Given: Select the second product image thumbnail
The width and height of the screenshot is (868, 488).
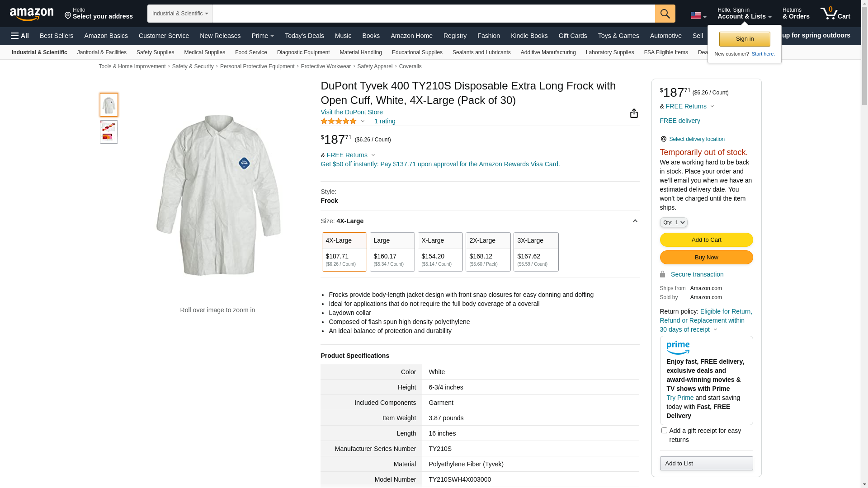Looking at the screenshot, I should pyautogui.click(x=108, y=132).
